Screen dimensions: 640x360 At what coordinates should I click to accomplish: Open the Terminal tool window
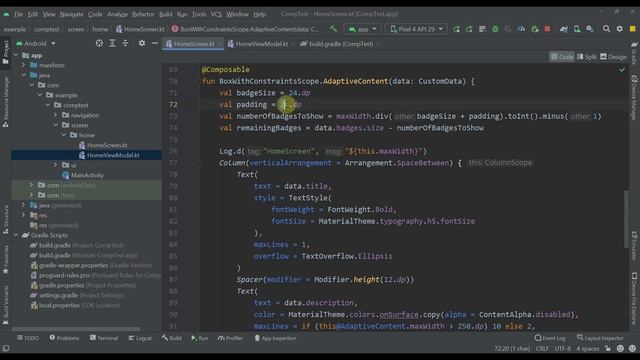coord(104,338)
